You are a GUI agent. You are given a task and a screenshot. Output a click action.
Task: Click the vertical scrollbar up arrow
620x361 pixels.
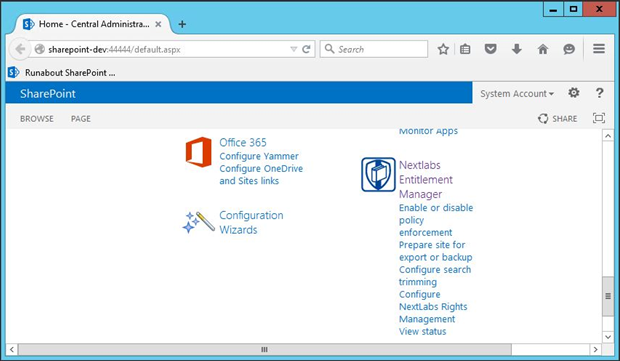[608, 136]
